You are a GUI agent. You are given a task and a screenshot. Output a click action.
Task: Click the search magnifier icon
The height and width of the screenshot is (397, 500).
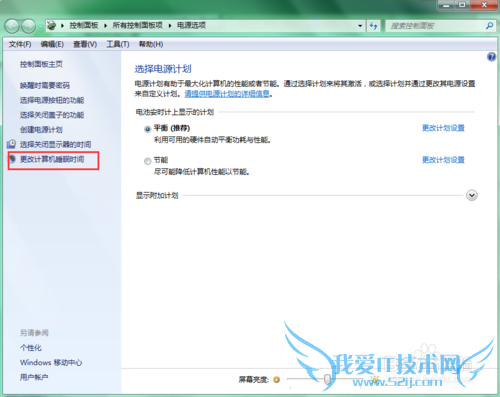489,25
